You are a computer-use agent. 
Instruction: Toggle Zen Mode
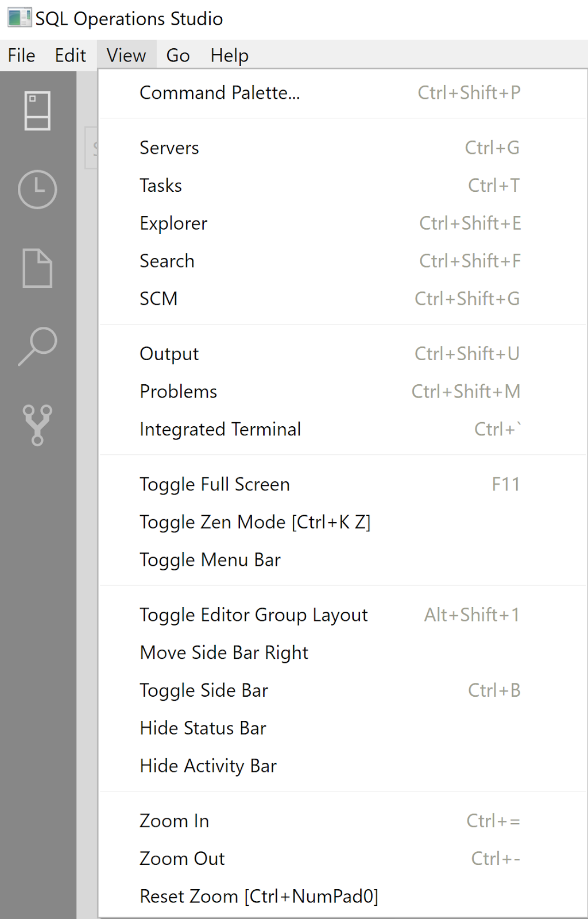(255, 522)
